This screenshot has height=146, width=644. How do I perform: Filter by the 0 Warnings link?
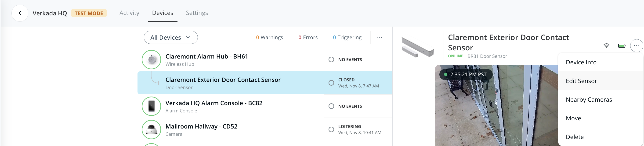[x=269, y=37]
